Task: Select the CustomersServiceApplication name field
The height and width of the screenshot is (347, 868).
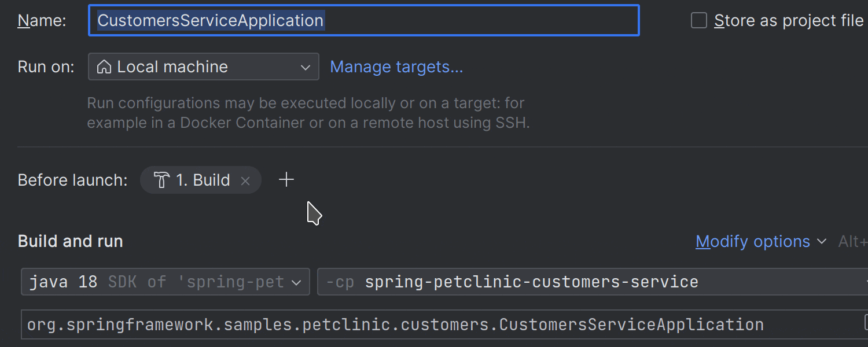Action: pyautogui.click(x=363, y=20)
